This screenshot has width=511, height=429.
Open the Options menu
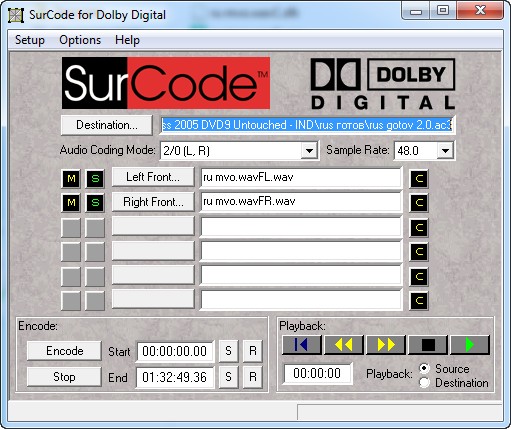point(80,40)
